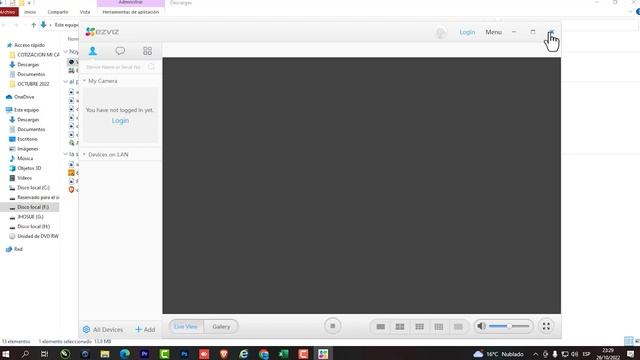Open the Windows Start menu
This screenshot has height=360, width=640.
tap(6, 354)
